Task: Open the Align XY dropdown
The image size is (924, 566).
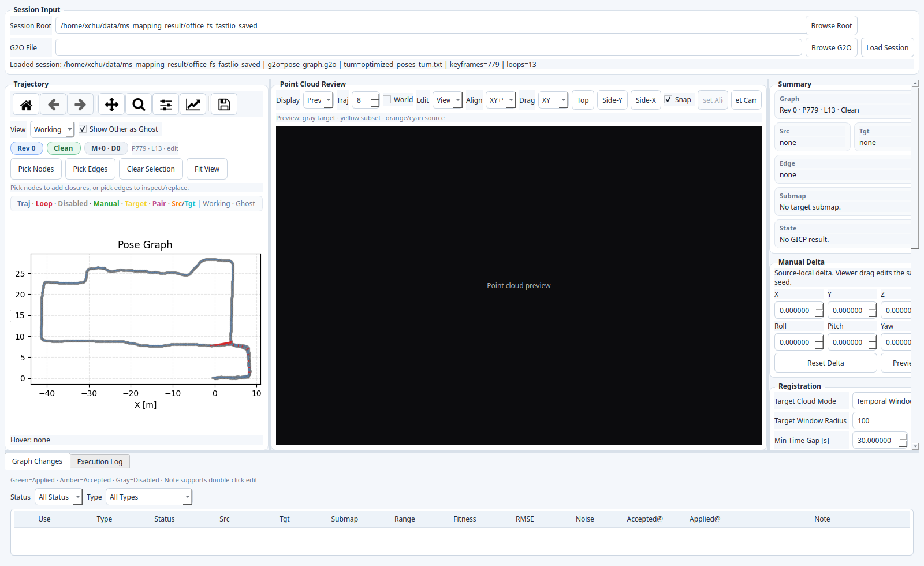Action: 501,100
